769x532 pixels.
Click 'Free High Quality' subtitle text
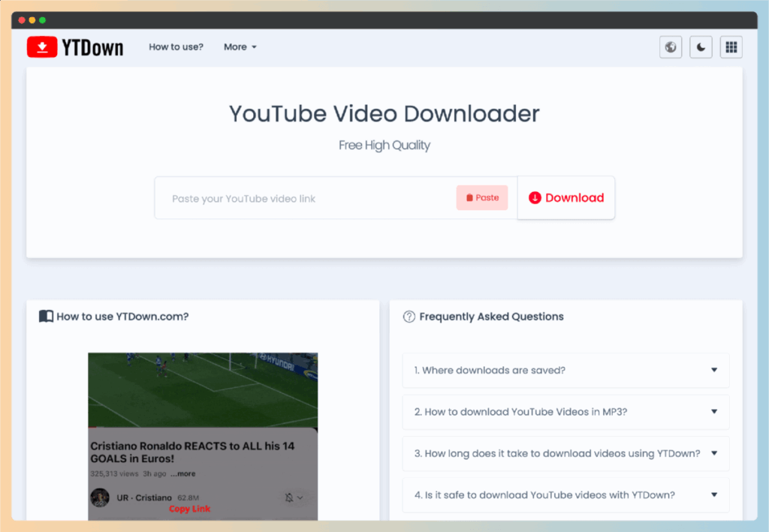point(384,146)
